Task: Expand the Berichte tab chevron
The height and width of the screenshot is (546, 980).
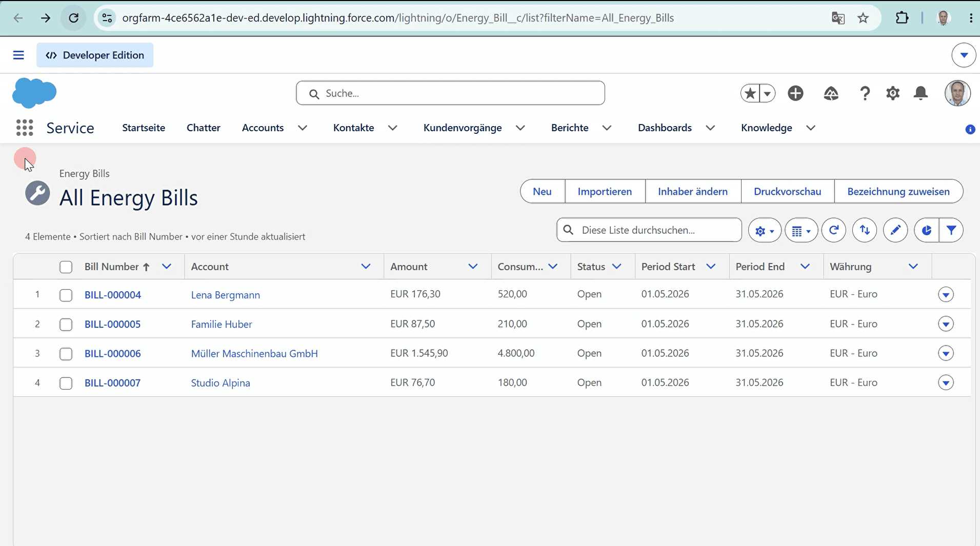Action: (x=607, y=128)
